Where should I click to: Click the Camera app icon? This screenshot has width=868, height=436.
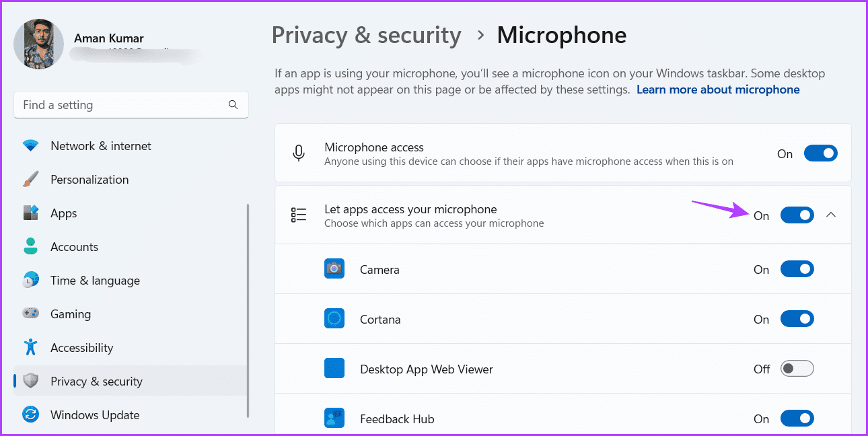click(x=334, y=269)
